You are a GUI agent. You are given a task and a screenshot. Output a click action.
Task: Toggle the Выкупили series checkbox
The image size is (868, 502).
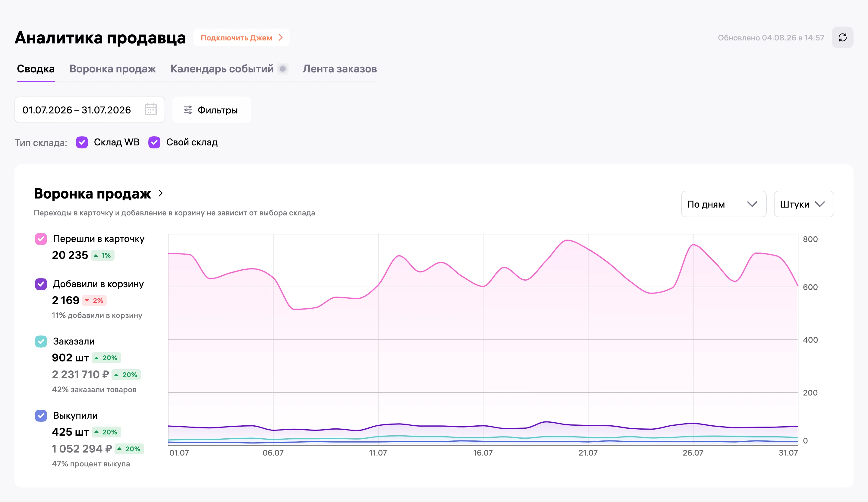(41, 415)
